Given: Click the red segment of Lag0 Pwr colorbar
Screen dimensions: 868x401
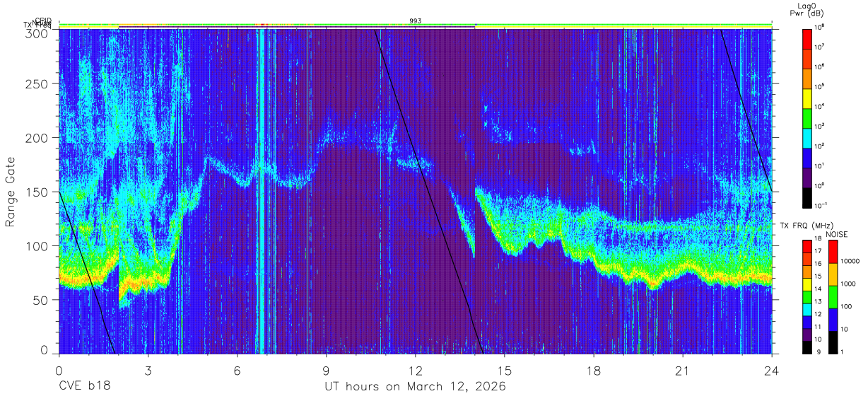Looking at the screenshot, I should pos(807,38).
